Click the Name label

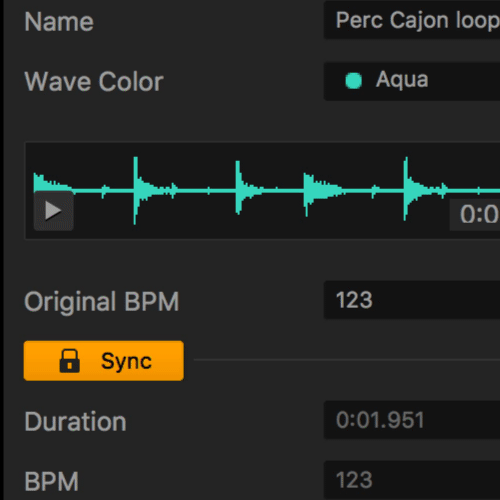pos(59,22)
